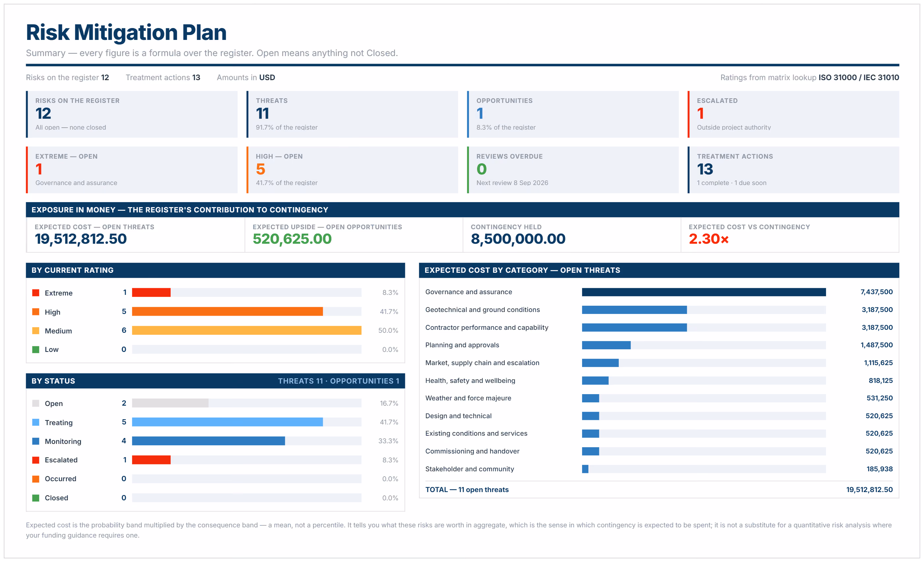Image resolution: width=924 pixels, height=562 pixels.
Task: Click the Treating status bar
Action: click(227, 422)
